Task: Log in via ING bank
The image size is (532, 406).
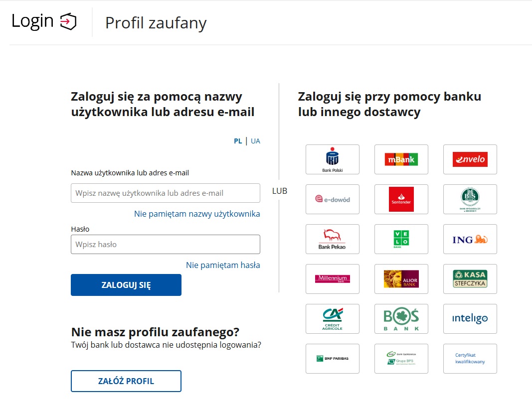Action: [x=470, y=239]
